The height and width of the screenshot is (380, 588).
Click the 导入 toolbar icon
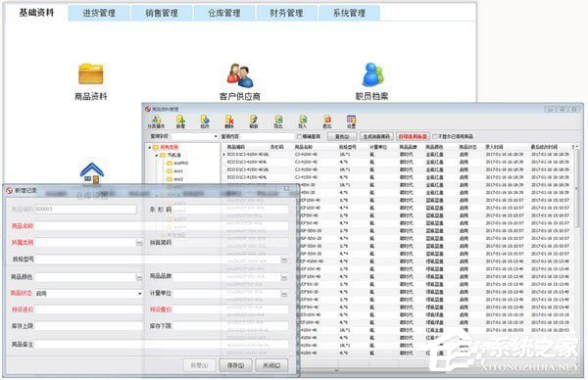303,121
